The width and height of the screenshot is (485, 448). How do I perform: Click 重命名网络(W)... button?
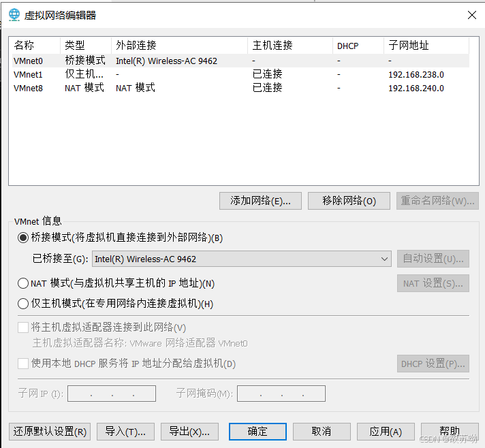point(437,201)
